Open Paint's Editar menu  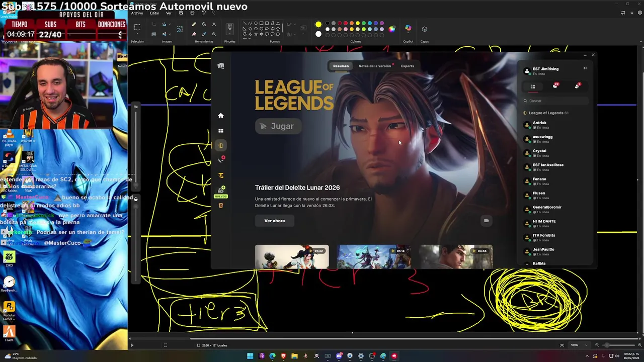pyautogui.click(x=154, y=13)
